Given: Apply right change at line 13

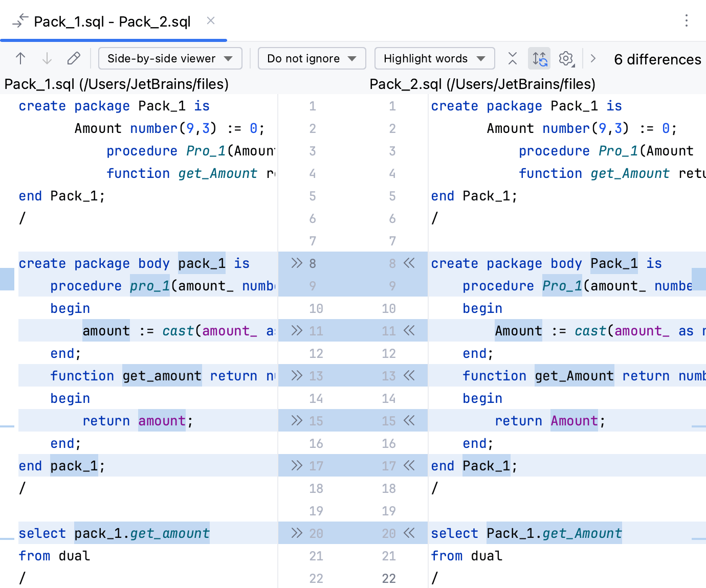Looking at the screenshot, I should point(409,376).
